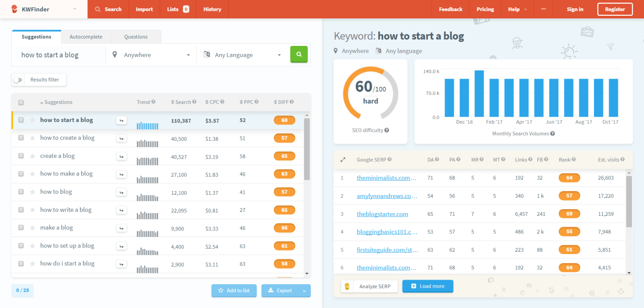
Task: Toggle the Results filter switch
Action: [x=18, y=80]
